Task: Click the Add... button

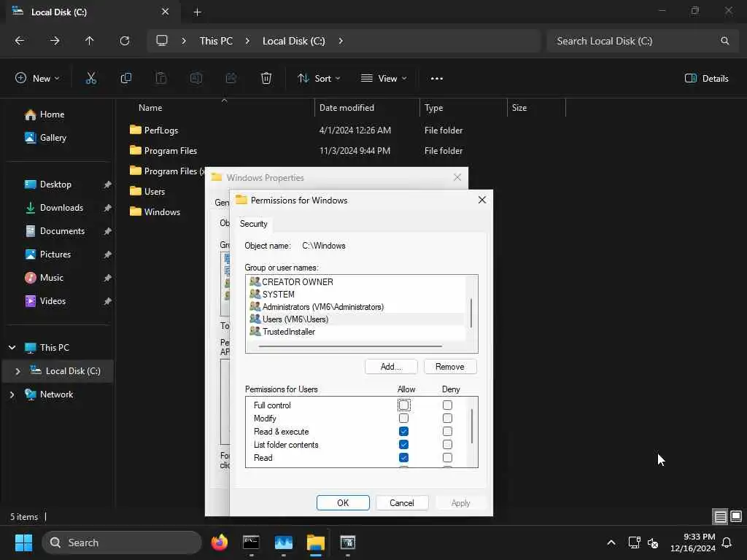Action: click(391, 367)
